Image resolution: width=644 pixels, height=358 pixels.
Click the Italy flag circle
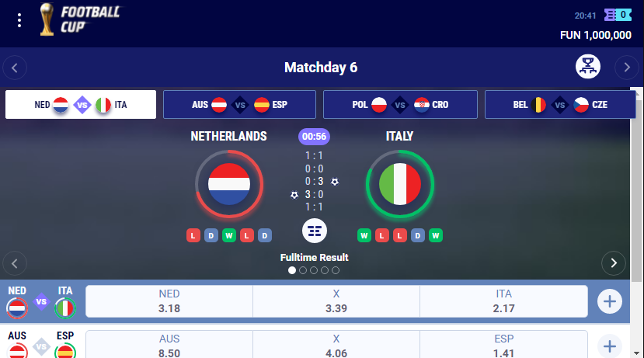400,184
